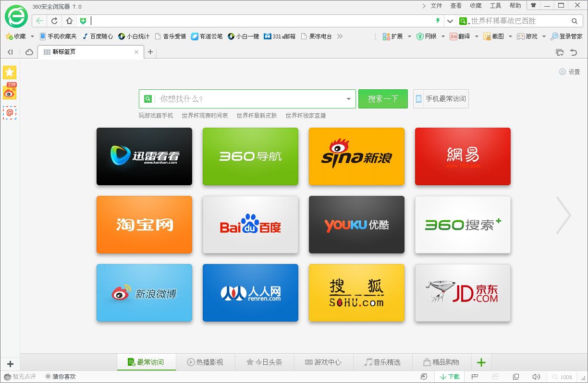Open the 淘宝网 site thumbnail

(144, 225)
